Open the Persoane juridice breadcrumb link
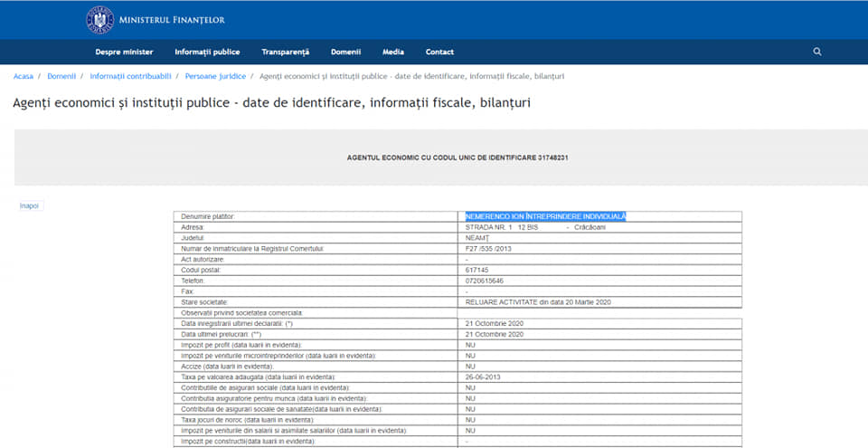868x448 pixels. click(213, 77)
